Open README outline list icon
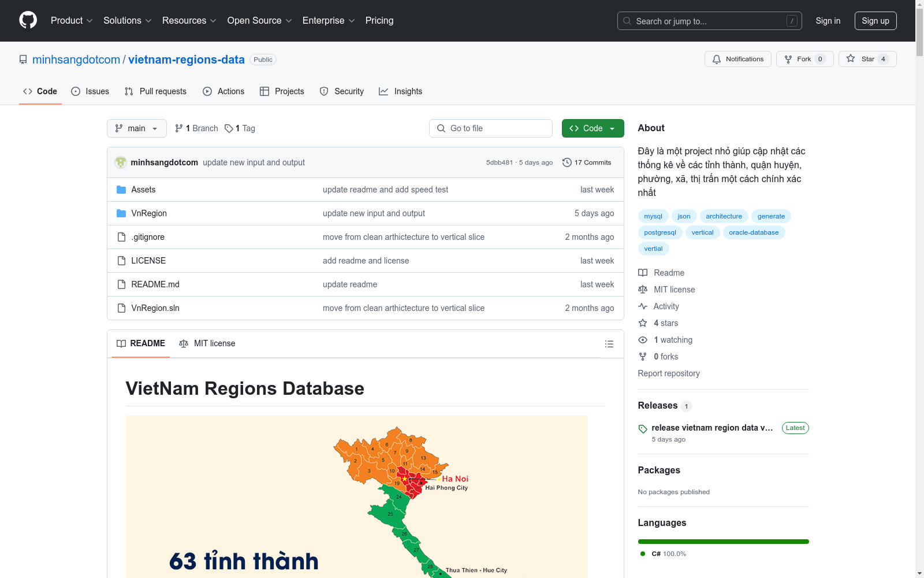 [609, 344]
